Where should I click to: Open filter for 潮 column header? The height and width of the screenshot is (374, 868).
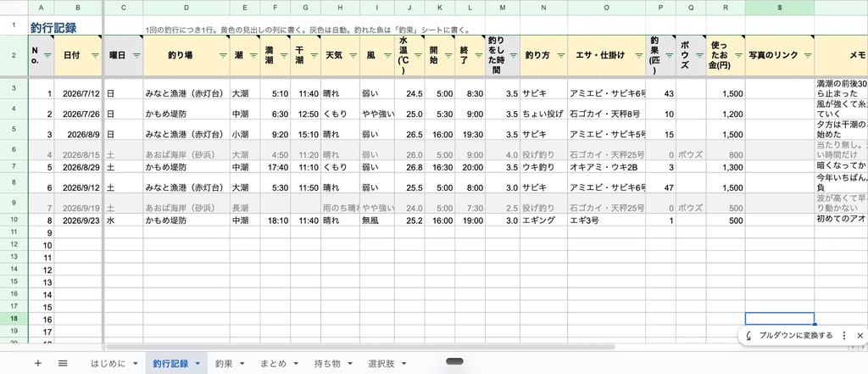tap(253, 55)
